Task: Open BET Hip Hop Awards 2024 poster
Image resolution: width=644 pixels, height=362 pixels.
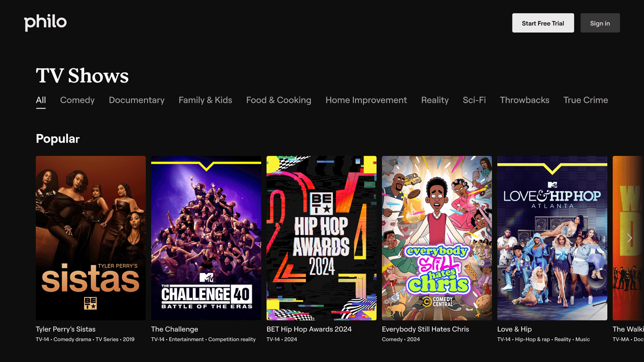Action: (x=321, y=238)
